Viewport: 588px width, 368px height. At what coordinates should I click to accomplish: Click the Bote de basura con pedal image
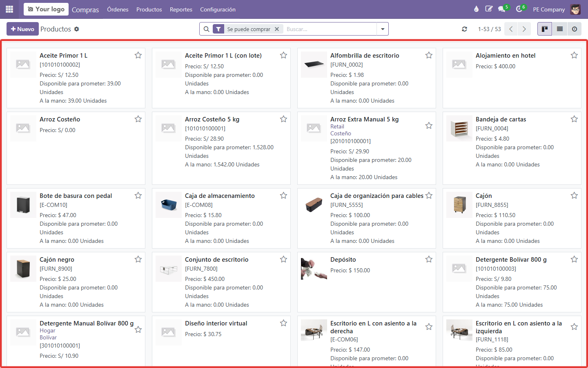(x=23, y=205)
